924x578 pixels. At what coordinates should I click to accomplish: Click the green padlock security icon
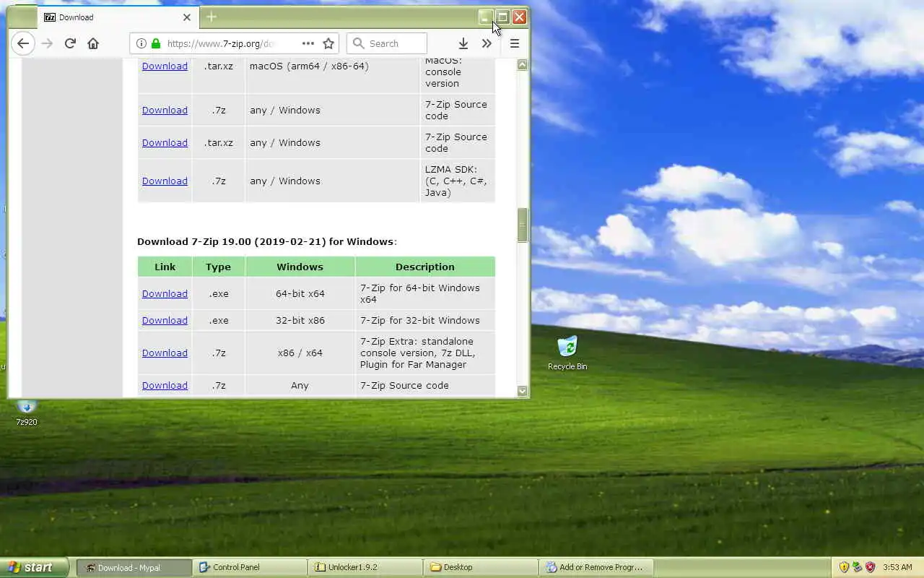(x=156, y=43)
